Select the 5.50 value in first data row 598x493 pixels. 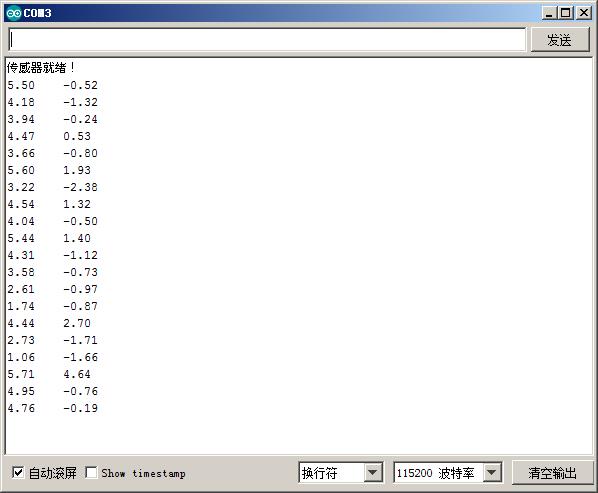click(x=21, y=85)
